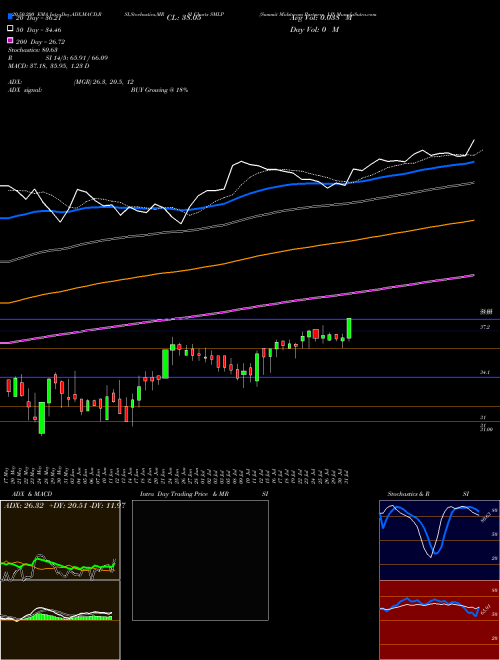
Task: Select the '200 Day - 26.72' label
Action: pyautogui.click(x=40, y=42)
